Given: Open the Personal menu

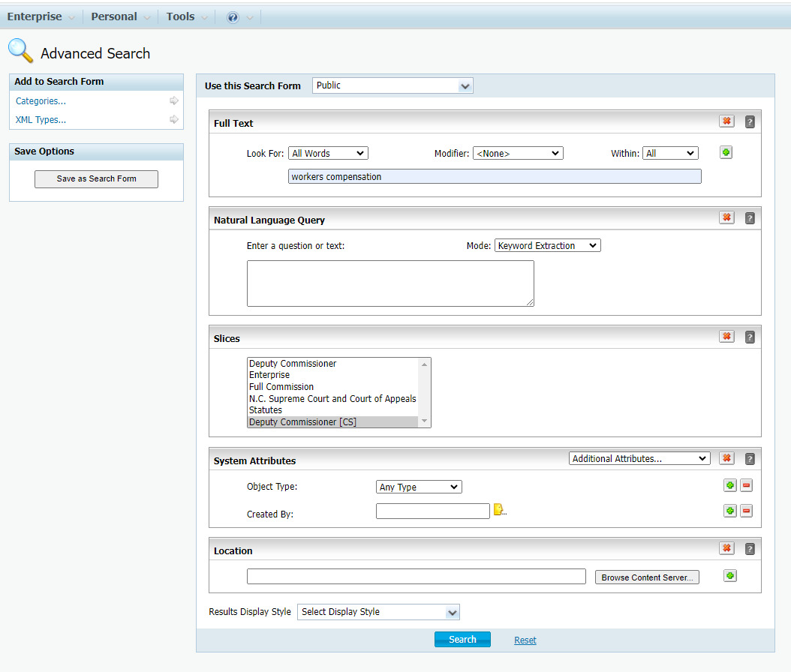Looking at the screenshot, I should coord(120,16).
